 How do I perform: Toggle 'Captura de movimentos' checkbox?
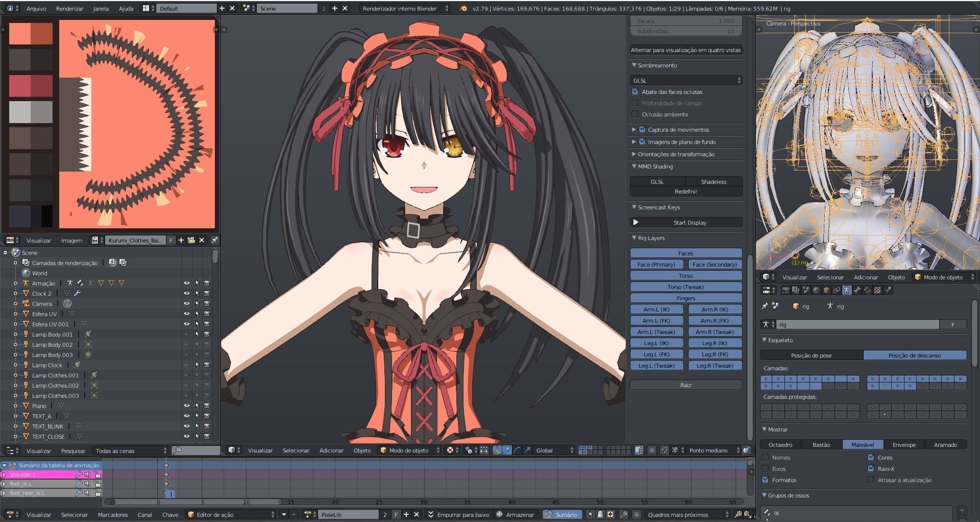tap(642, 129)
